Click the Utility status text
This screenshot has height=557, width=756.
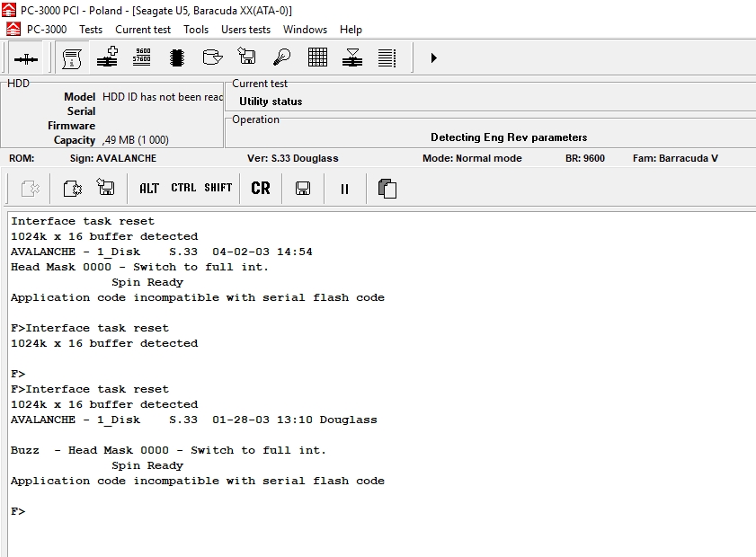[x=271, y=102]
